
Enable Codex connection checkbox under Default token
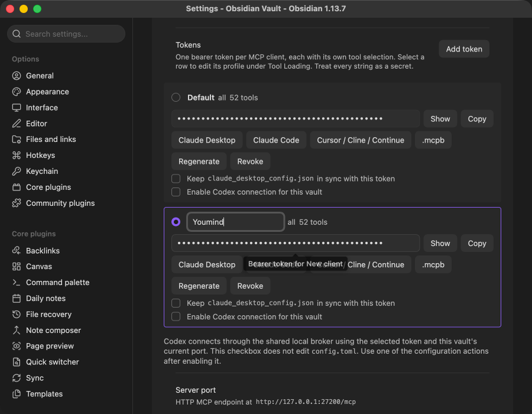(176, 192)
